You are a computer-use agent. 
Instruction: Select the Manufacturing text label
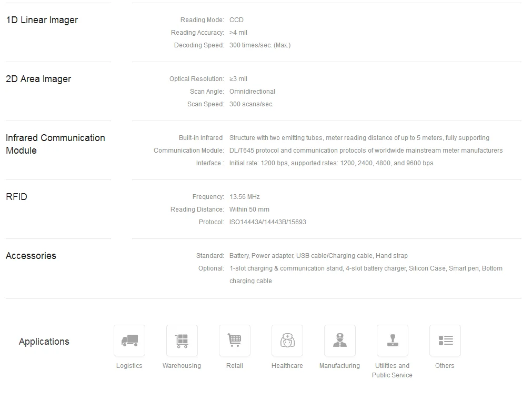(339, 366)
